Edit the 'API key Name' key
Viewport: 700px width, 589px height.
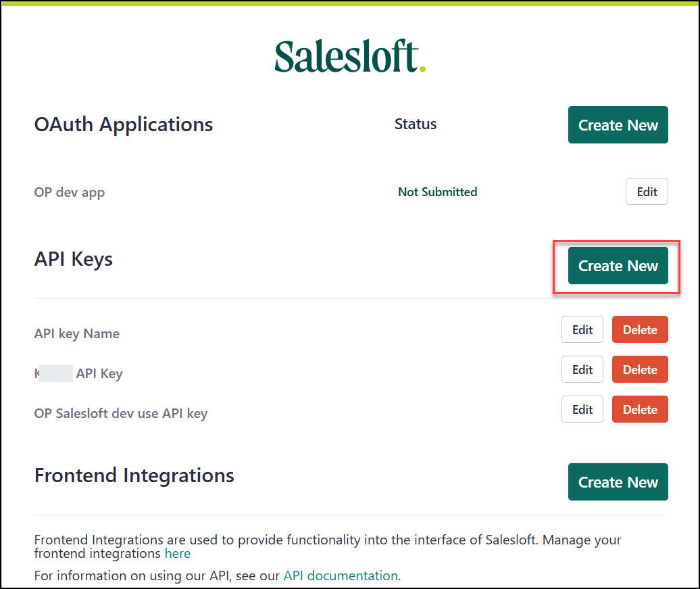pos(582,329)
